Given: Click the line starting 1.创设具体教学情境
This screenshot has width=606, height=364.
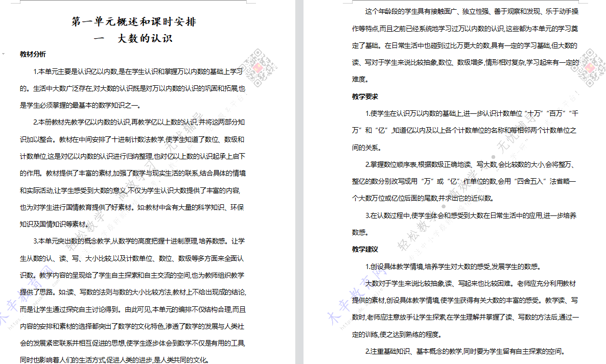Looking at the screenshot, I should tap(453, 266).
